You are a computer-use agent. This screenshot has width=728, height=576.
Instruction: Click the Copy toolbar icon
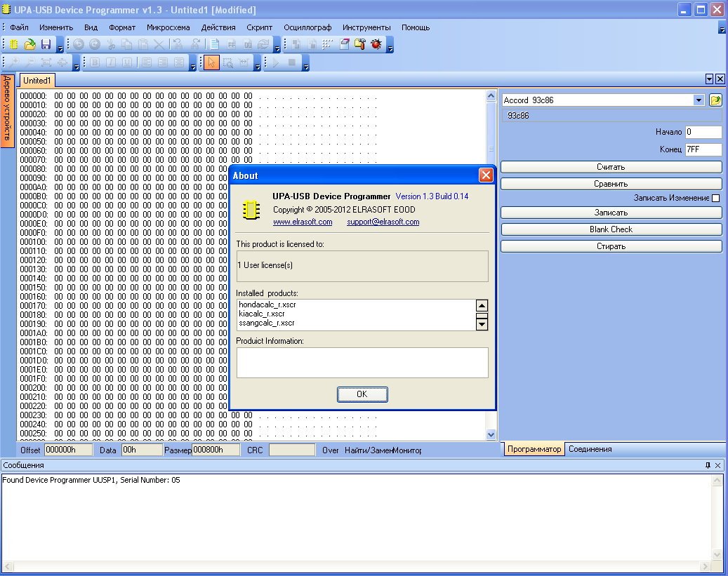[126, 45]
